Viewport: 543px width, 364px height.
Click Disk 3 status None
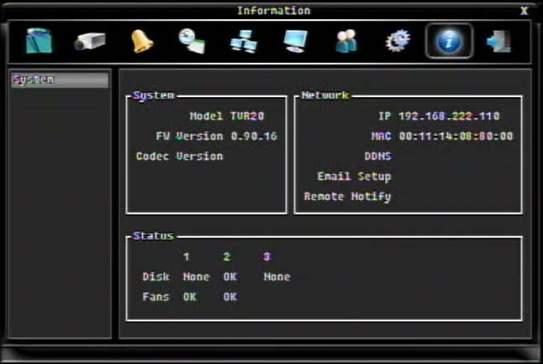click(x=277, y=277)
